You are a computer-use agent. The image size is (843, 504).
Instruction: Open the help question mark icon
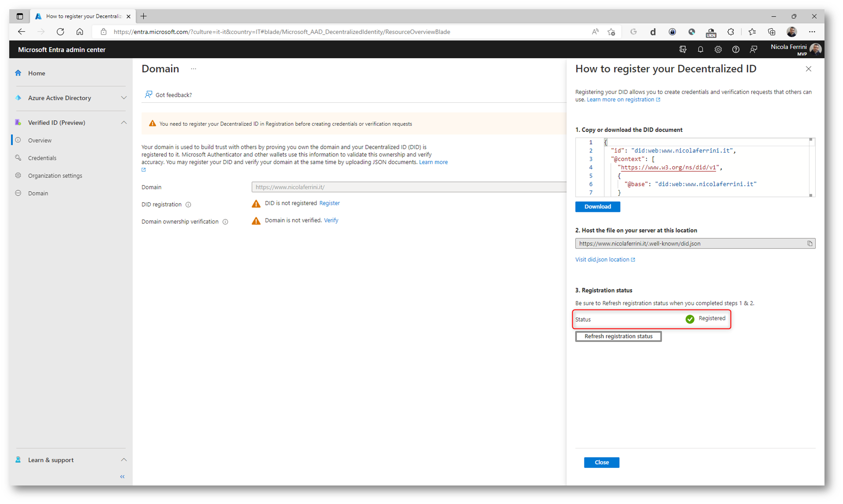735,49
